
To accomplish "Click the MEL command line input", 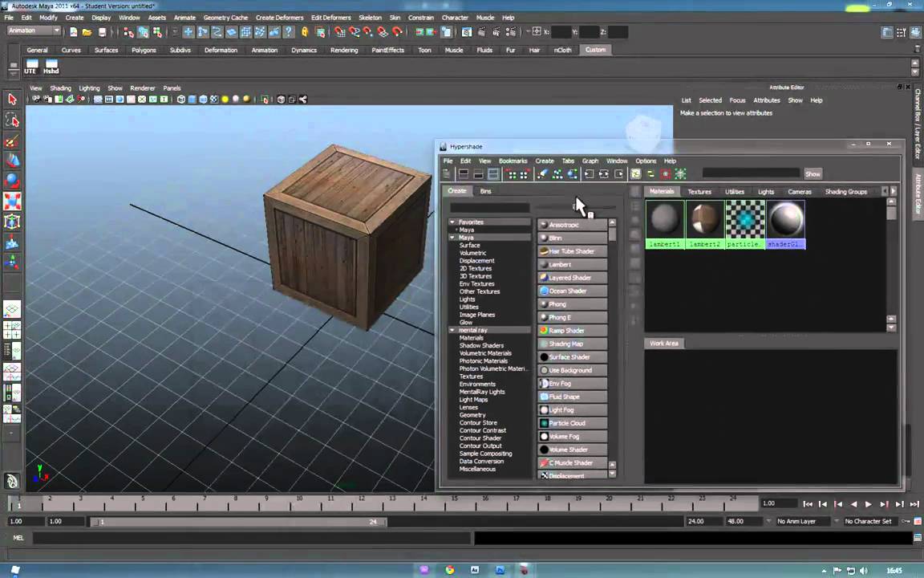I will (x=252, y=538).
